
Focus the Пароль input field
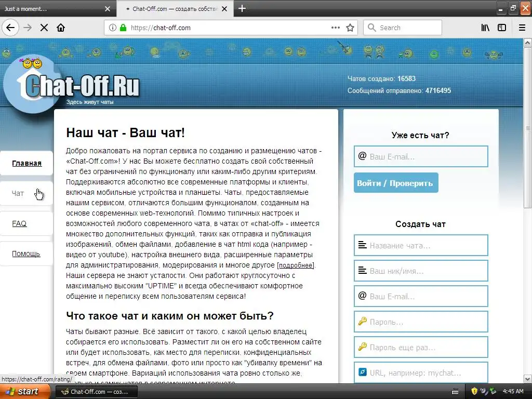coord(421,322)
